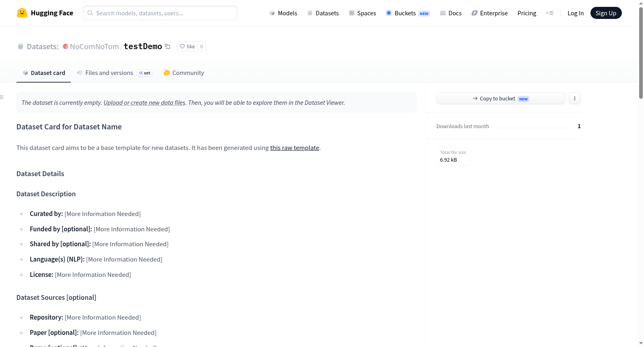644x347 pixels.
Task: Click the 'Funded by [optional]:' list item
Action: 100,229
